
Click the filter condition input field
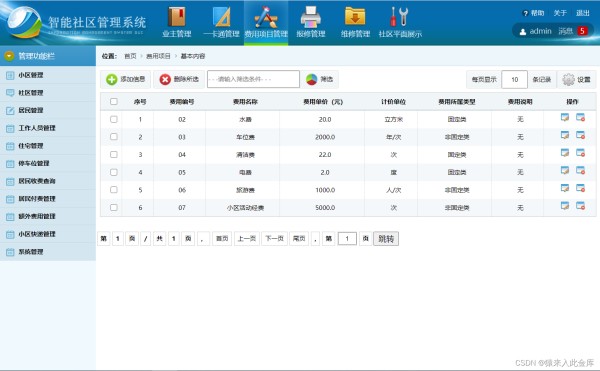point(253,79)
